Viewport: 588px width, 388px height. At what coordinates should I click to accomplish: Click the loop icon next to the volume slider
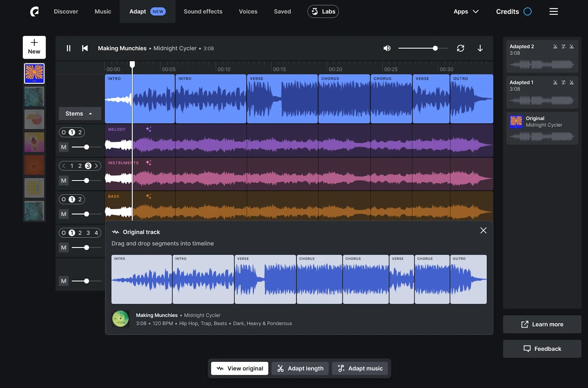click(461, 48)
